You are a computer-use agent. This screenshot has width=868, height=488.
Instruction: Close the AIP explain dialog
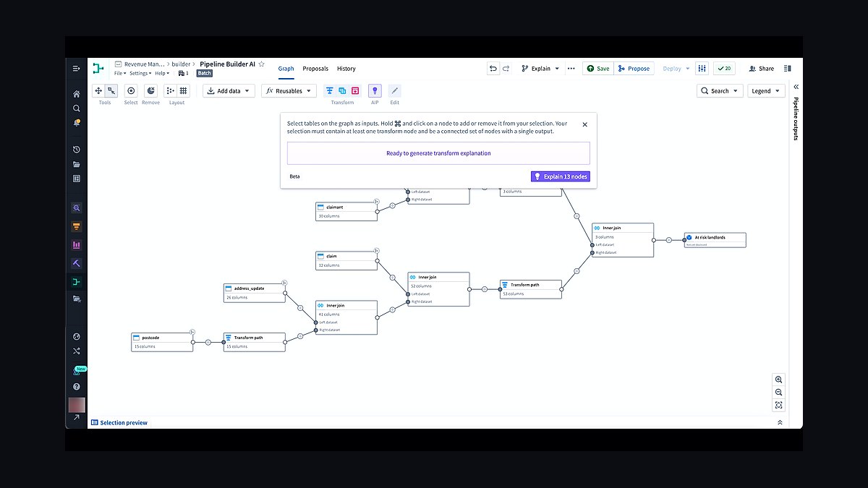click(585, 124)
